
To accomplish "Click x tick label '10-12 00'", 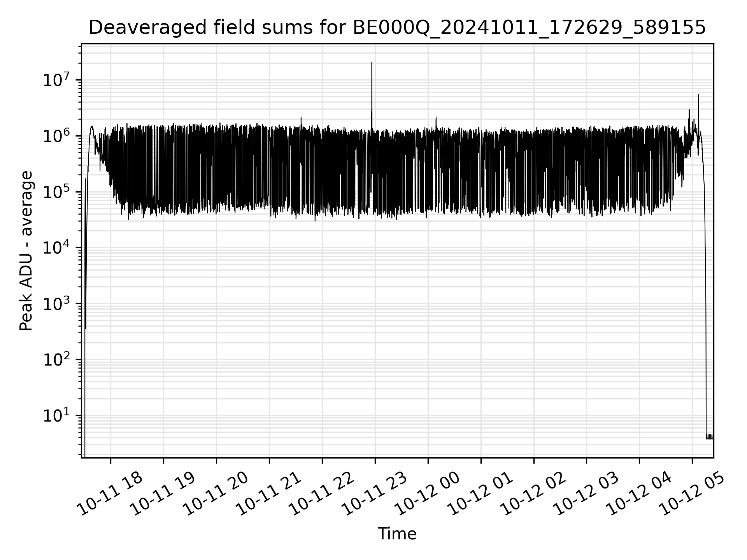I will pos(427,493).
